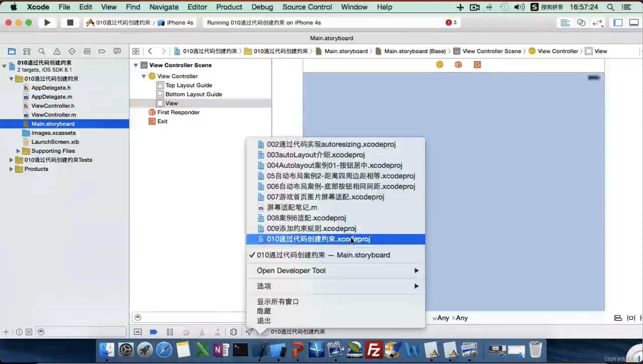This screenshot has width=643, height=364.
Task: Show only source-controlled files filter
Action: tap(29, 332)
